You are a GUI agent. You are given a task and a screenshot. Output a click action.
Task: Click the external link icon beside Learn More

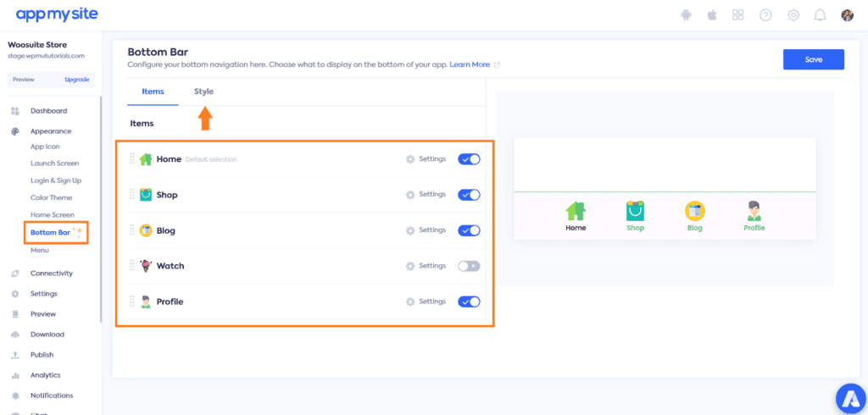(x=497, y=64)
